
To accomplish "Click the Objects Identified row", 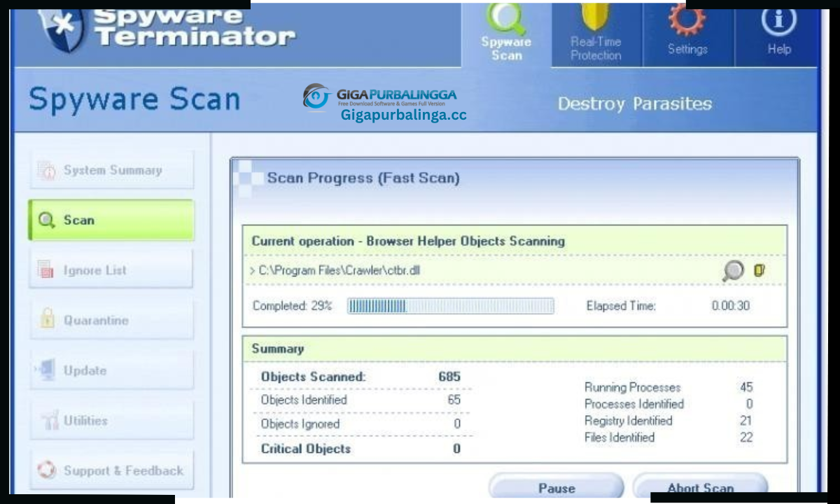I will coord(362,400).
